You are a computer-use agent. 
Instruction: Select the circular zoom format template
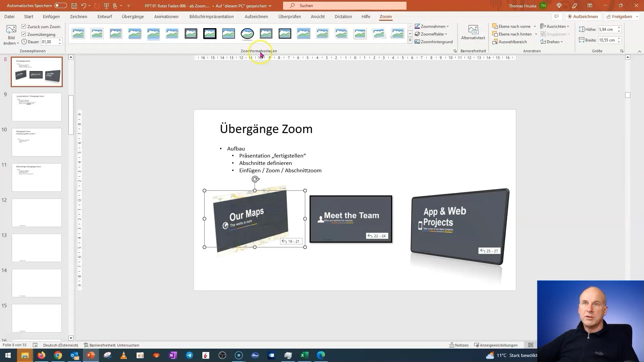click(247, 33)
